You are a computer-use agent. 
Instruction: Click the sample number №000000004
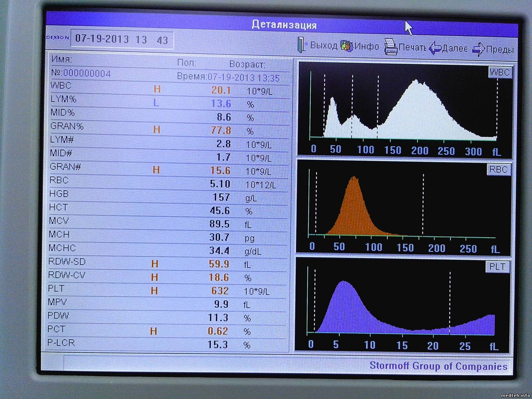pos(81,73)
